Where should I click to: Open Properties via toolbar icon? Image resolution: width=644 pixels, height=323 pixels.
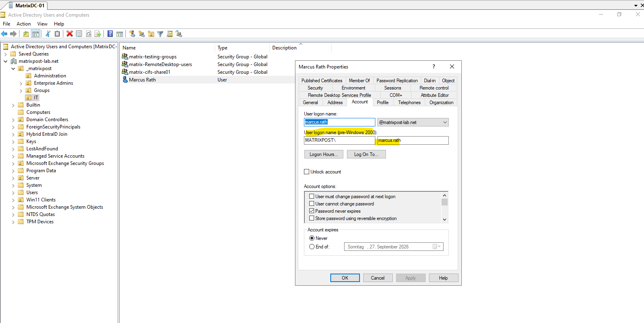pyautogui.click(x=79, y=34)
